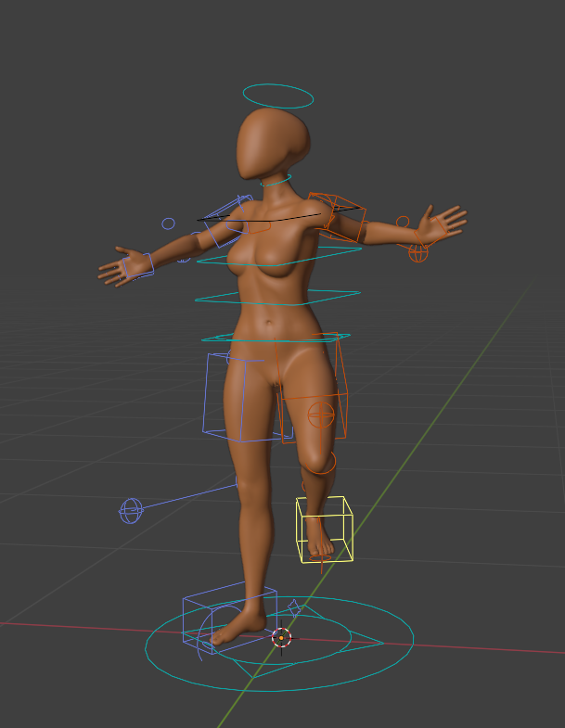This screenshot has width=565, height=728.
Task: Select the blue foot IK box on ground
Action: 230,618
